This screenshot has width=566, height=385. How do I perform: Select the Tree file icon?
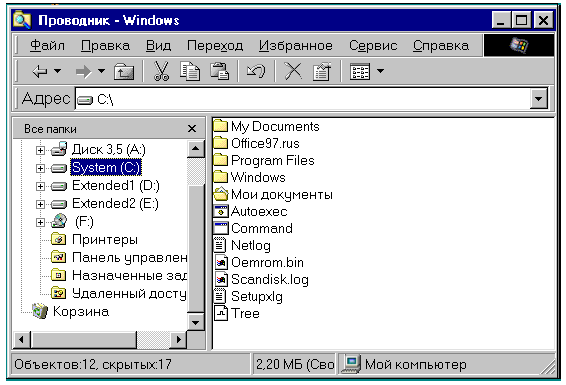(x=221, y=313)
